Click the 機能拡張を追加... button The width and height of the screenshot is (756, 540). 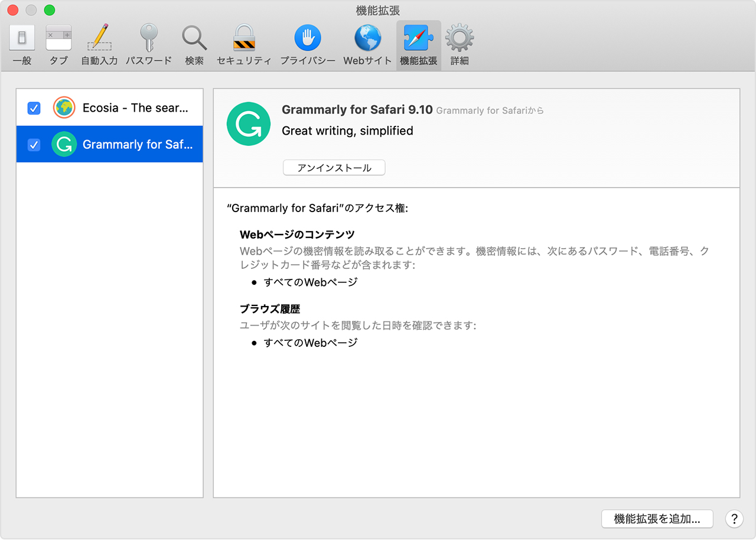[x=657, y=519]
